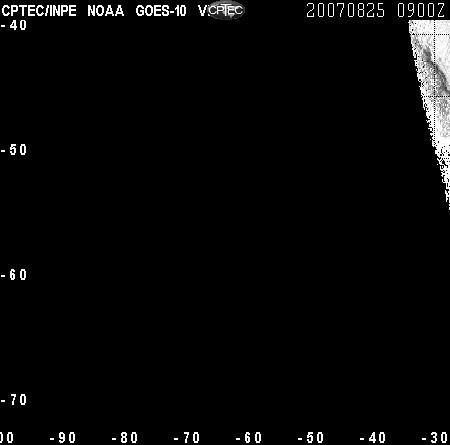
Task: Click the 20070825 date stamp
Action: (345, 11)
